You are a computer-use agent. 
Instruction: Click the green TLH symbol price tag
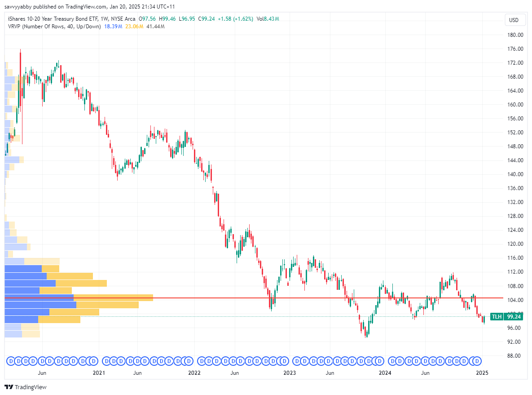497,316
